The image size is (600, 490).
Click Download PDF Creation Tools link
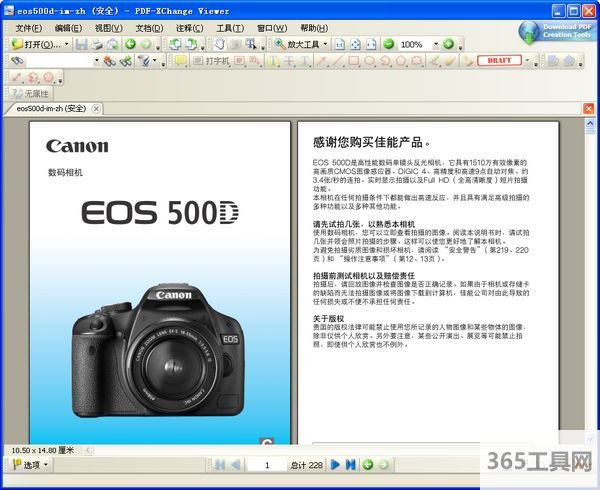[556, 31]
